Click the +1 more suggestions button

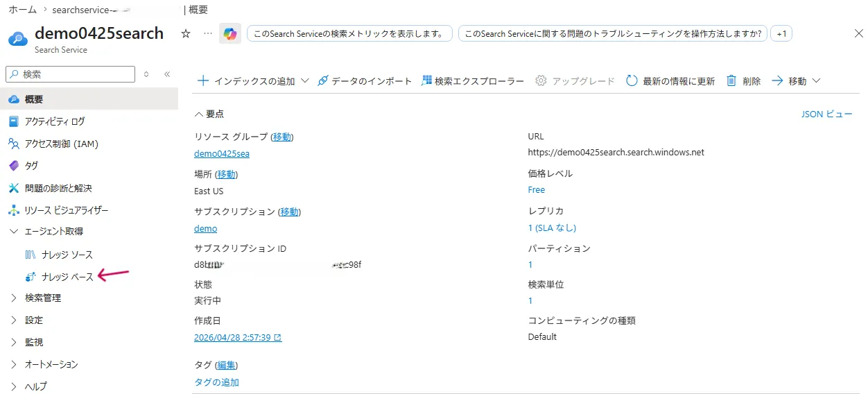point(781,33)
